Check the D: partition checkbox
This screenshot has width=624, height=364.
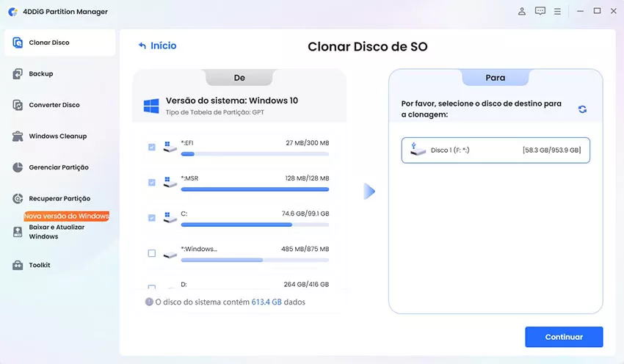coord(152,287)
